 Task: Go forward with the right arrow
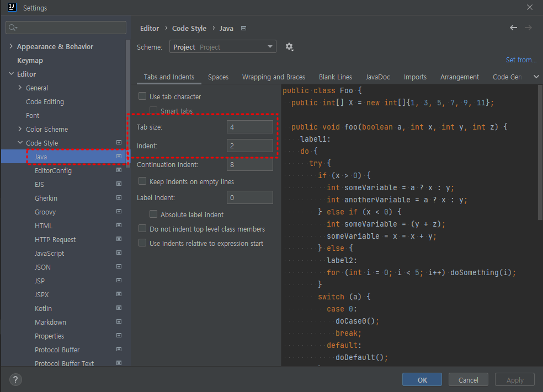[x=528, y=28]
